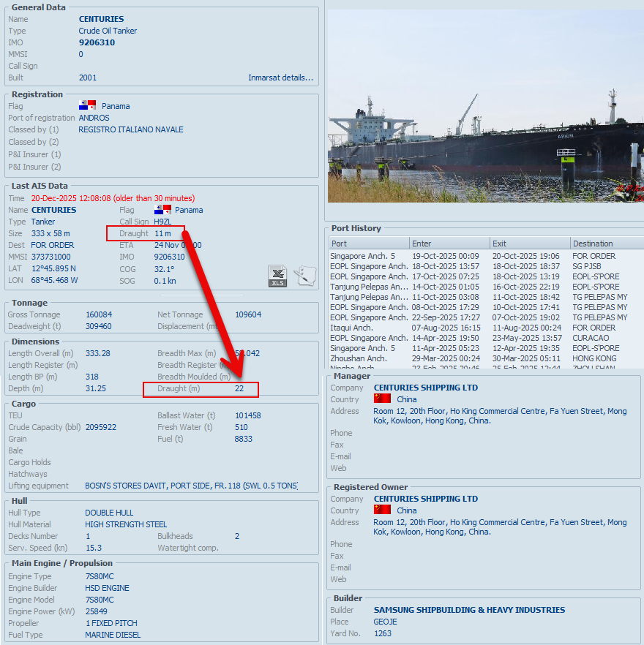Click call sign value H9ZL
Viewport: 644px width, 645px height.
(x=162, y=222)
